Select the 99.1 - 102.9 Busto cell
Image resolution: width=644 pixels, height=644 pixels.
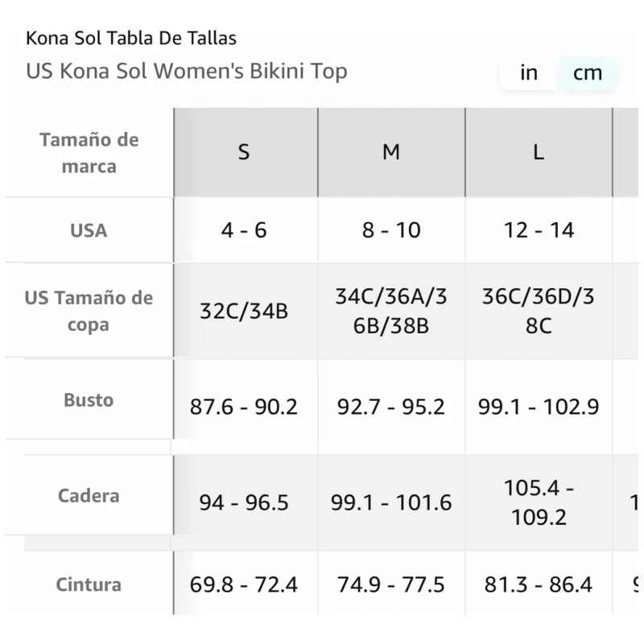[538, 407]
